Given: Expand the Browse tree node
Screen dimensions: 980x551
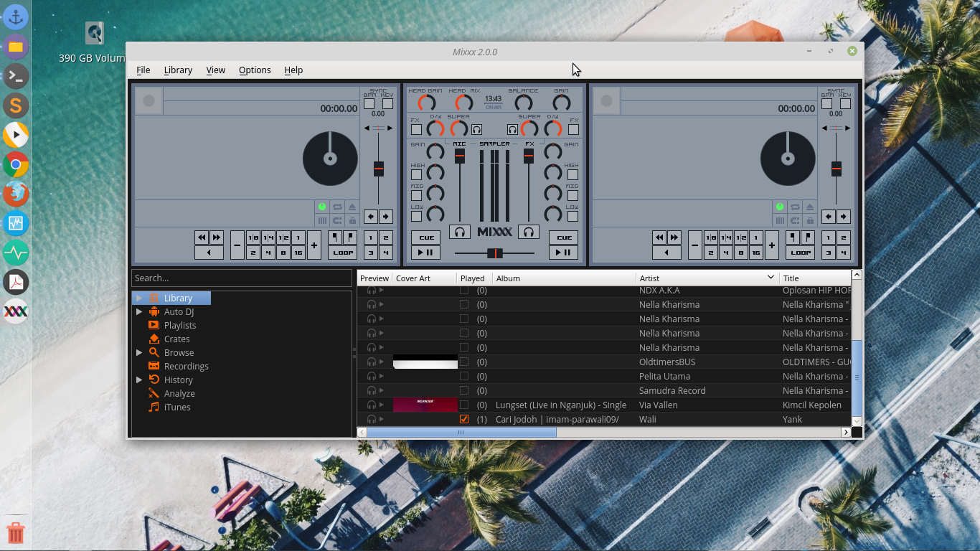Looking at the screenshot, I should [139, 352].
